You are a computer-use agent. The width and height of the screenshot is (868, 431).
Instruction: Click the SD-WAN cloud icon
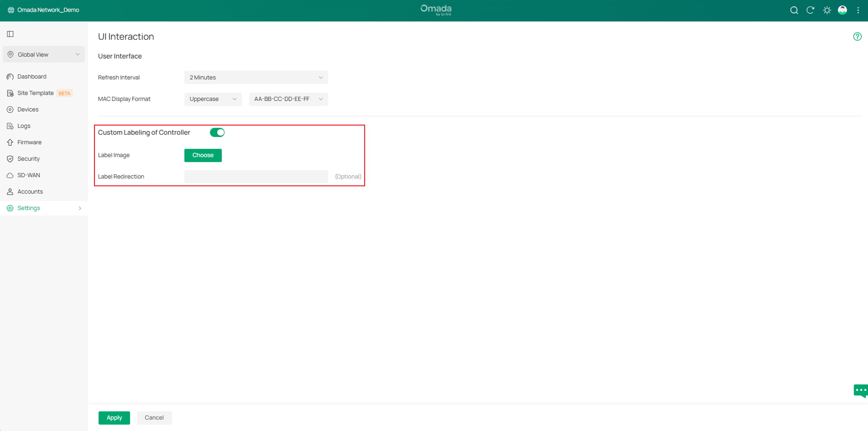click(10, 175)
